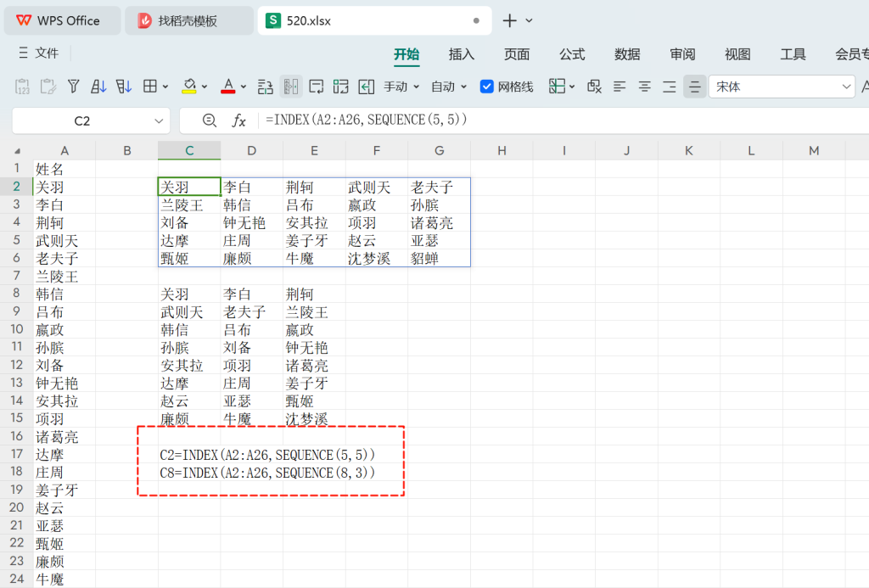Expand the freeze panes dropdown arrow
869x588 pixels.
click(572, 87)
